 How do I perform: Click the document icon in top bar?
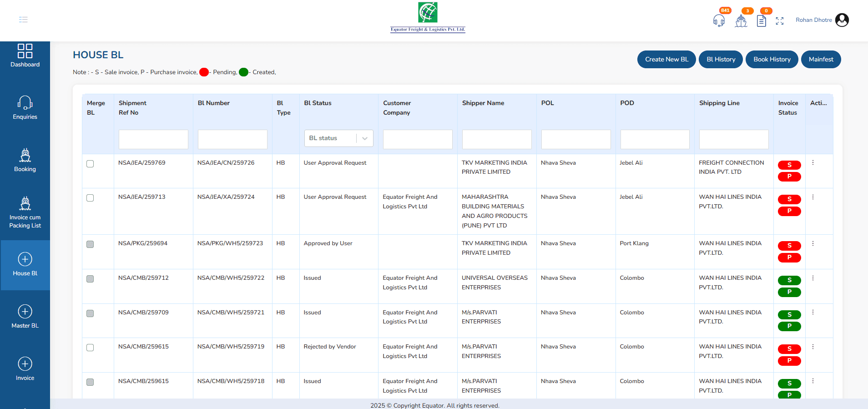pos(761,21)
